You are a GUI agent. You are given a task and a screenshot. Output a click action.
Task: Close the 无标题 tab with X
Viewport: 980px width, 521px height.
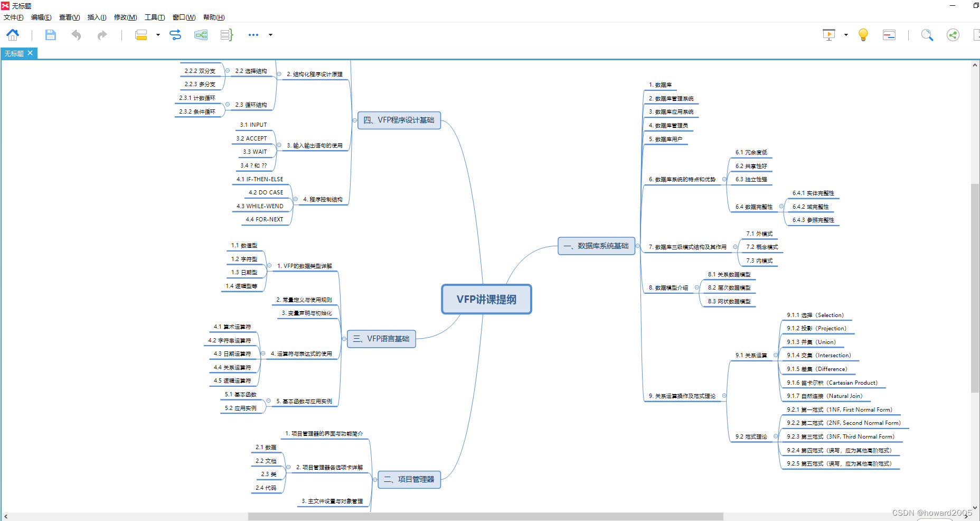click(x=30, y=53)
